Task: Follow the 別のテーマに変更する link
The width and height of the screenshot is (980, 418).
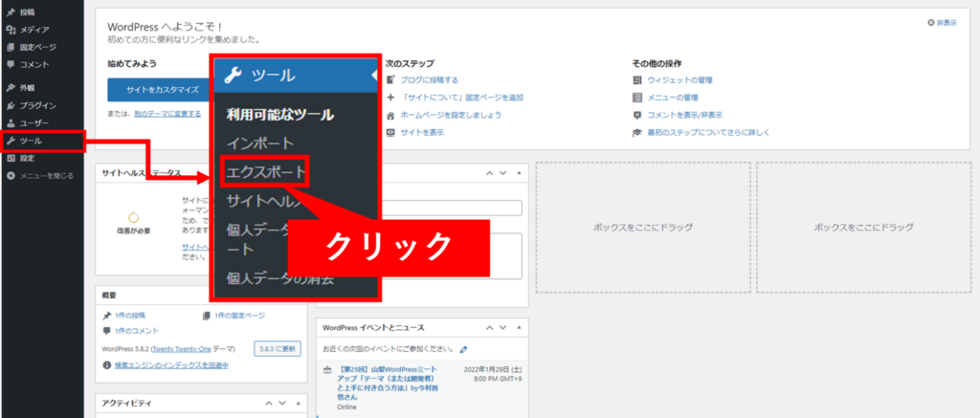Action: coord(167,114)
